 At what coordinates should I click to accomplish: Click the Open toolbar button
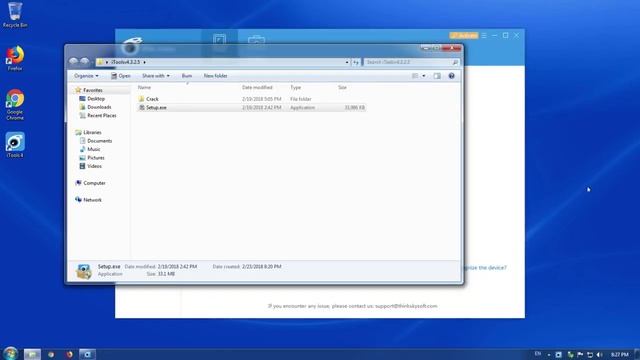(121, 76)
